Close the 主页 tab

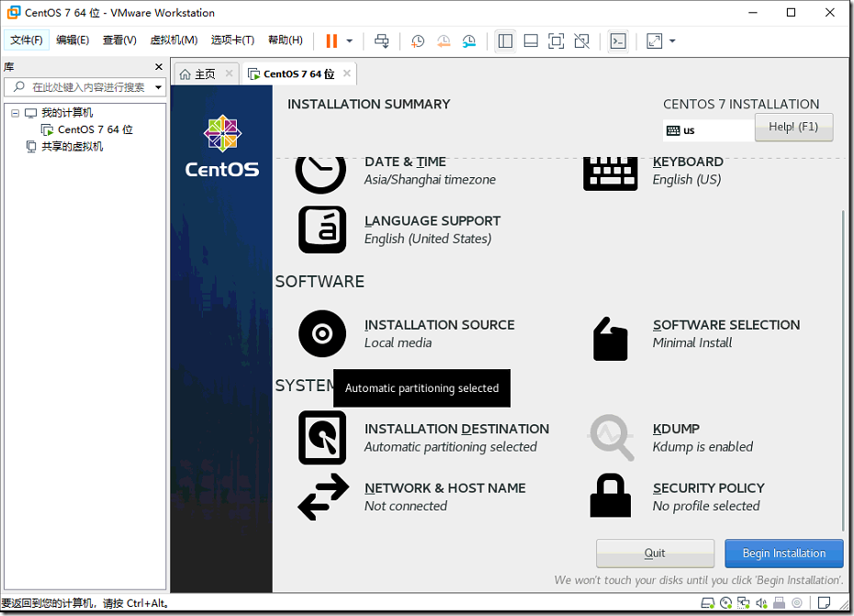point(230,73)
